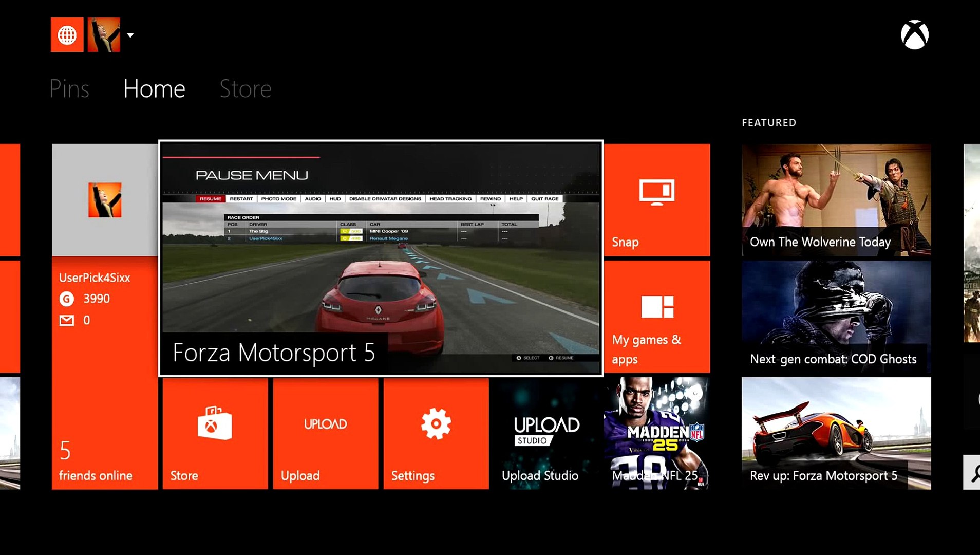
Task: Expand the profile dropdown arrow
Action: 130,35
